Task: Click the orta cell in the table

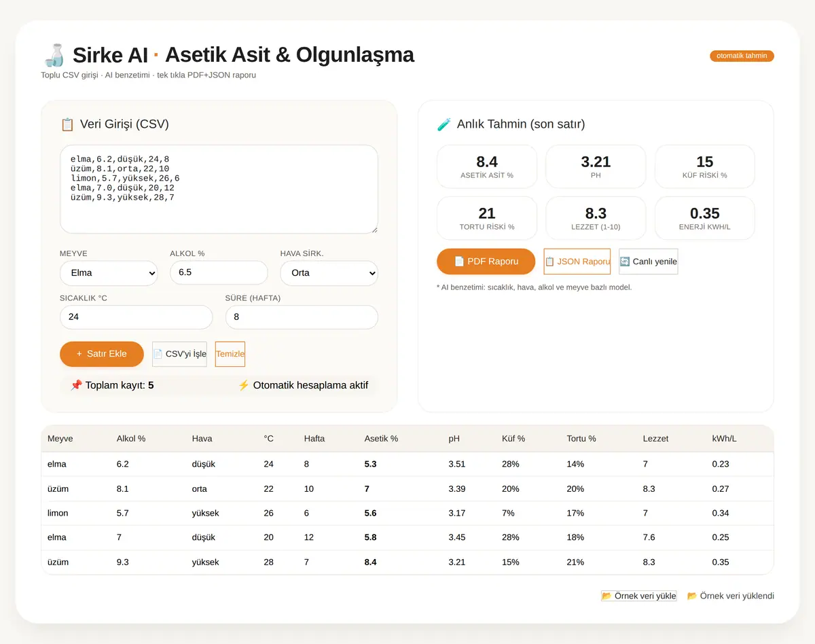Action: click(x=200, y=488)
